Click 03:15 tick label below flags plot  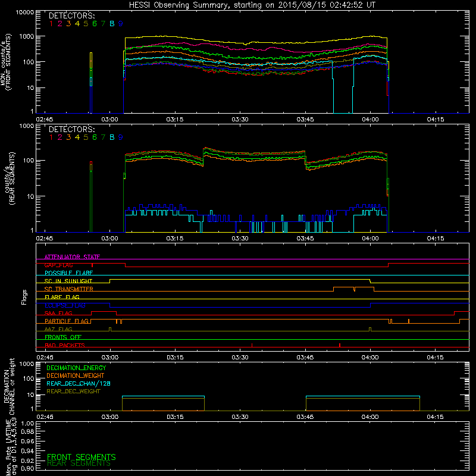(175, 358)
